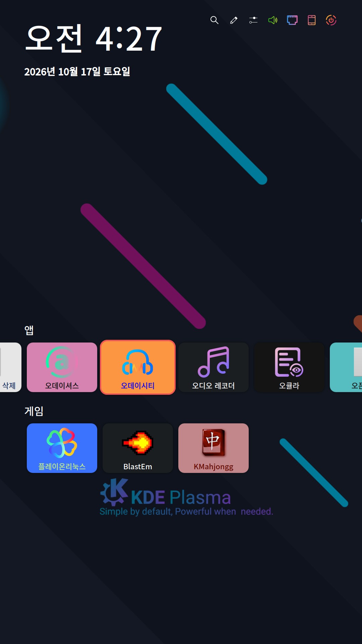Click the green volume speaker icon
The image size is (362, 644).
coord(273,20)
